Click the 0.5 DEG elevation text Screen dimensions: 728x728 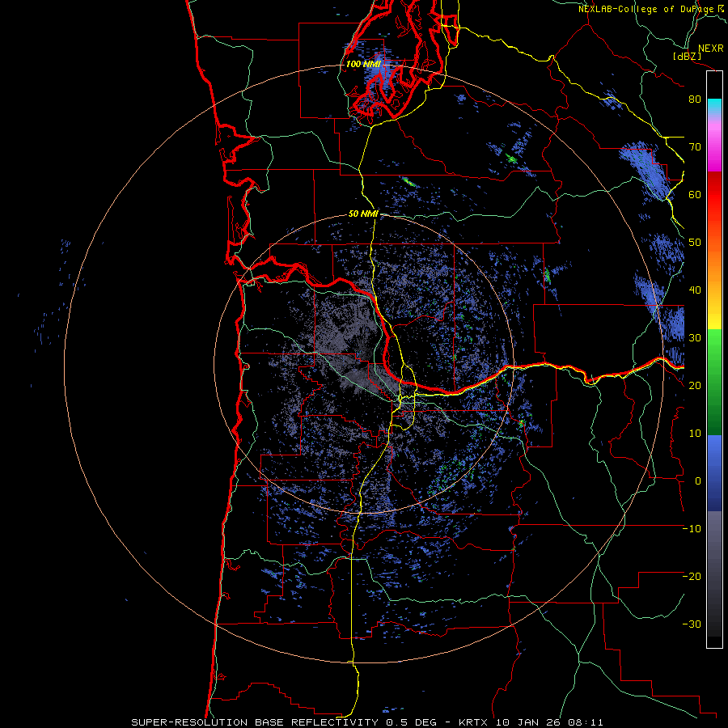412,722
